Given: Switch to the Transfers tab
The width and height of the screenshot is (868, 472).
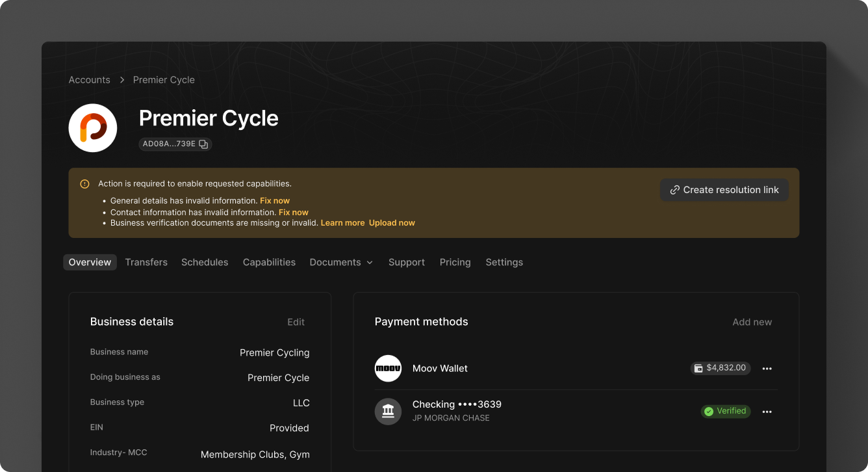Looking at the screenshot, I should click(x=146, y=262).
